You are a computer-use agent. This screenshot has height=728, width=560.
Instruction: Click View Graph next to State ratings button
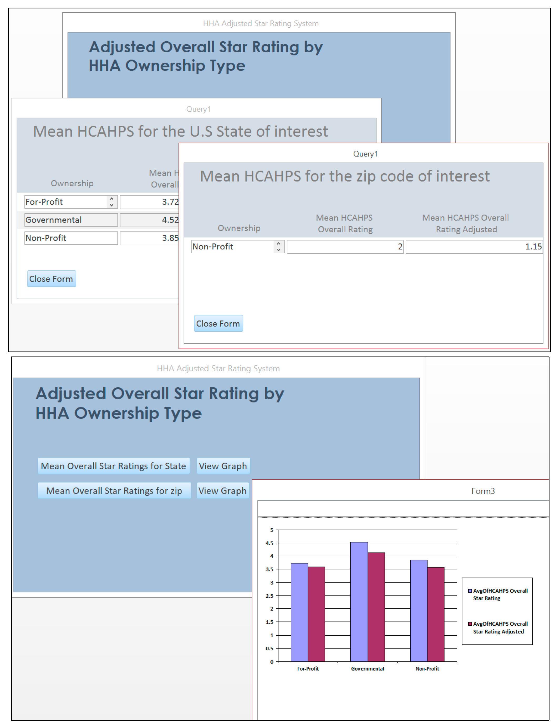(x=223, y=466)
